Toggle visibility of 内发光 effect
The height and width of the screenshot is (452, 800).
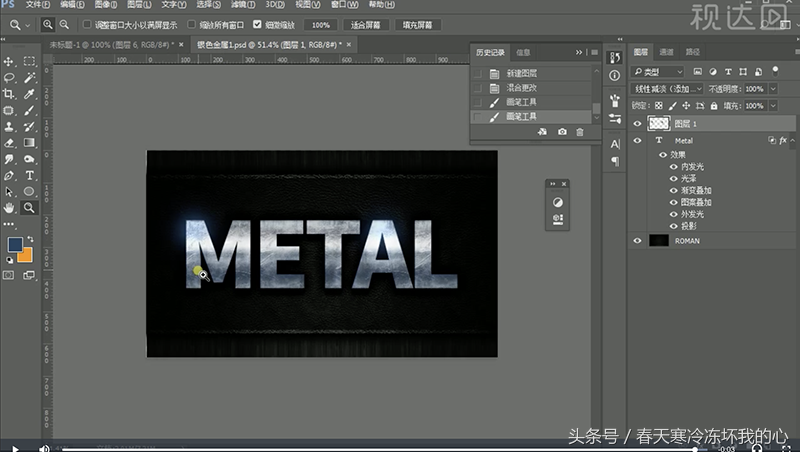click(672, 166)
